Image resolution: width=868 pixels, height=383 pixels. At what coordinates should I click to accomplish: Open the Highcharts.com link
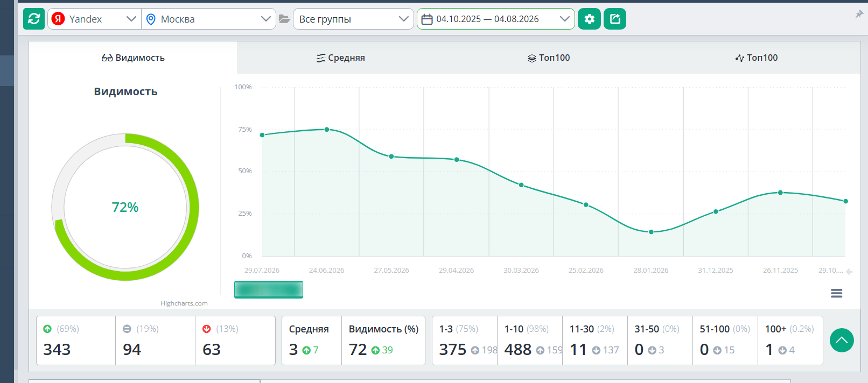point(184,303)
